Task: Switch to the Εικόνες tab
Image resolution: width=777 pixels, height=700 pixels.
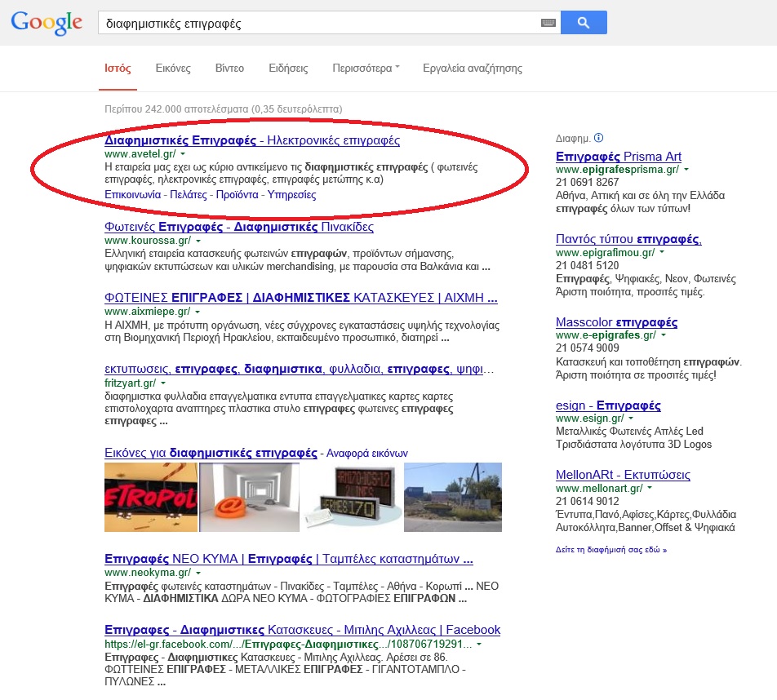Action: pyautogui.click(x=173, y=69)
